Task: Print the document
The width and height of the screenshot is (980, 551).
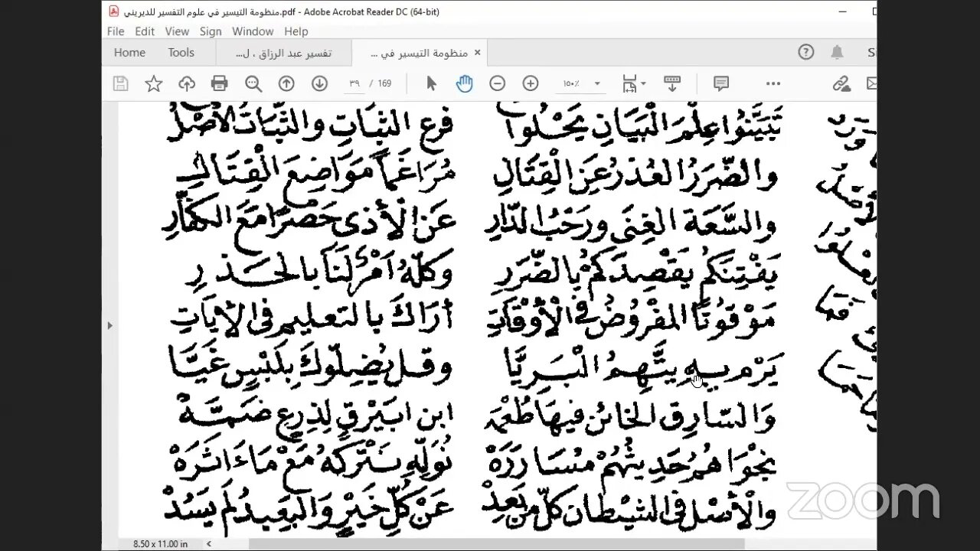Action: 220,83
